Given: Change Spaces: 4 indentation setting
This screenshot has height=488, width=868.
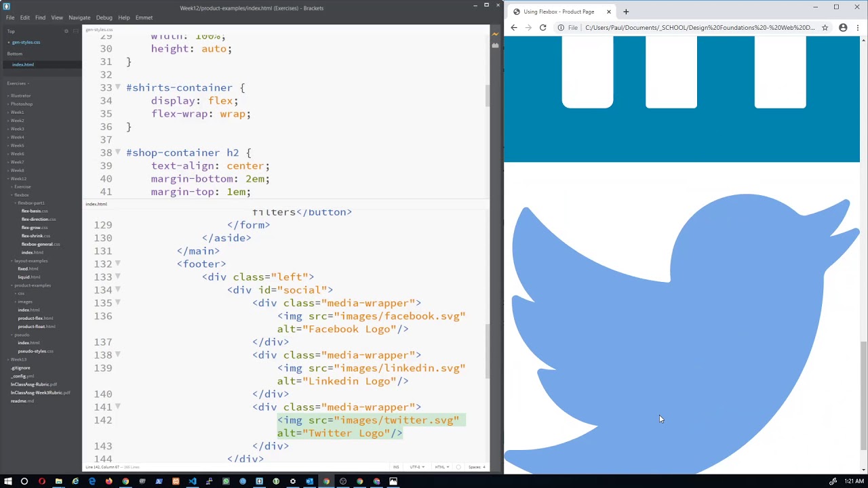Looking at the screenshot, I should pos(477,467).
